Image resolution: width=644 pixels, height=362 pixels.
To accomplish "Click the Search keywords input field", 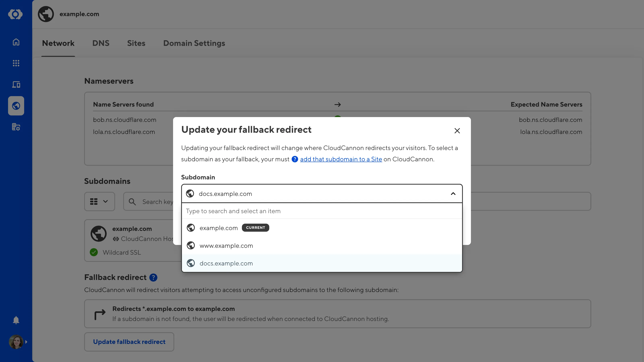I will (158, 201).
